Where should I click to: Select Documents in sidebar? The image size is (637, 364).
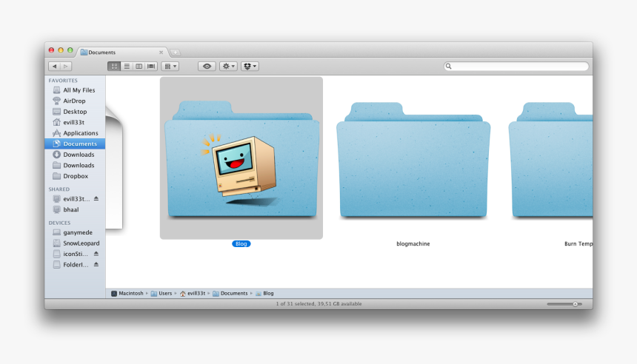(x=75, y=144)
